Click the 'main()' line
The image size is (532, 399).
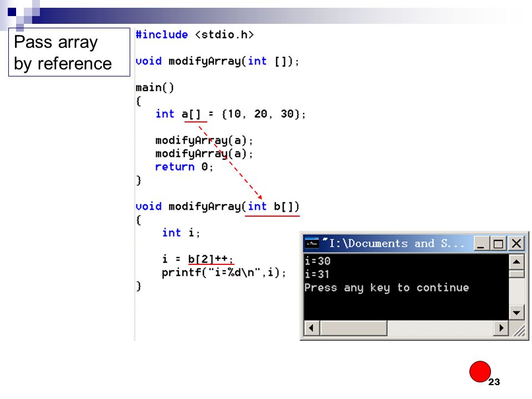coord(155,88)
